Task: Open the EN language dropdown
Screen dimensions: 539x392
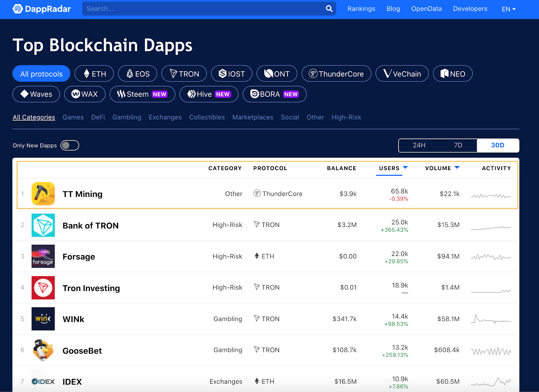Action: tap(508, 9)
